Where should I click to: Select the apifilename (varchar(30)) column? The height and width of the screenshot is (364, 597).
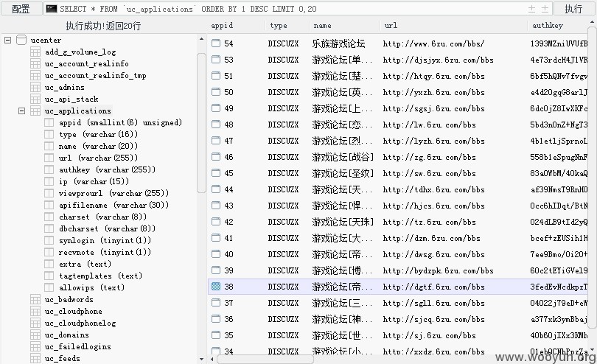pyautogui.click(x=114, y=206)
